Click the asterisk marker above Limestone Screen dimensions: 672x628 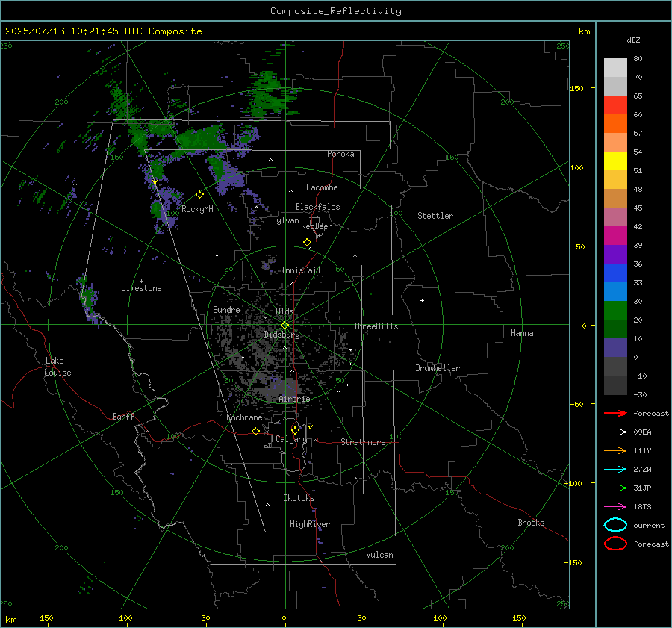(x=141, y=282)
